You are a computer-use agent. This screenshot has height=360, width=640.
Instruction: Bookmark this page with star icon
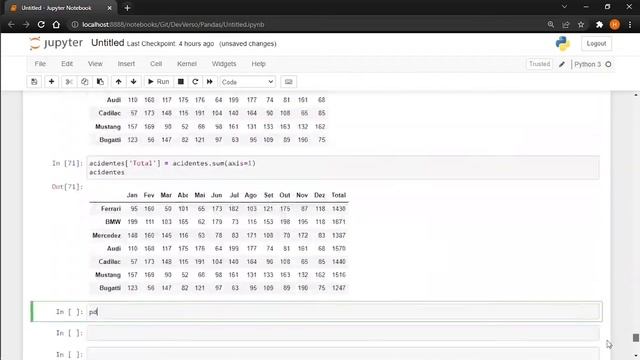tap(581, 24)
